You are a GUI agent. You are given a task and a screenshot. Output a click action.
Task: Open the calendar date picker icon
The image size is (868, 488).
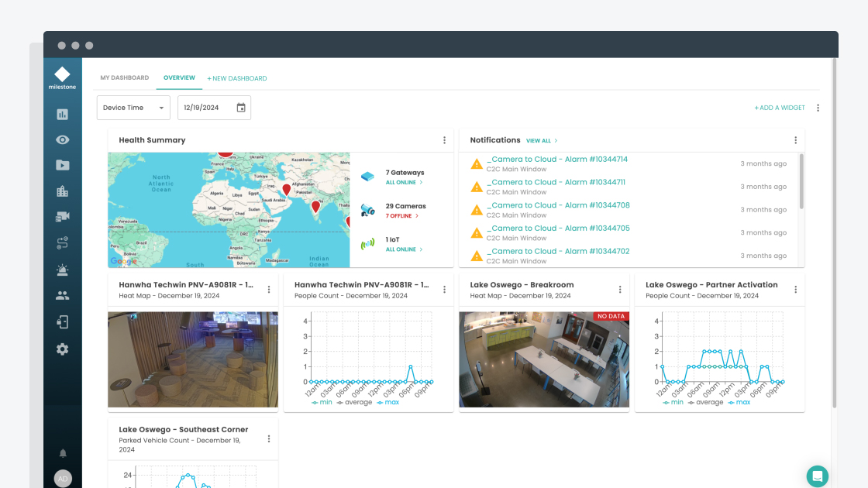(x=241, y=108)
